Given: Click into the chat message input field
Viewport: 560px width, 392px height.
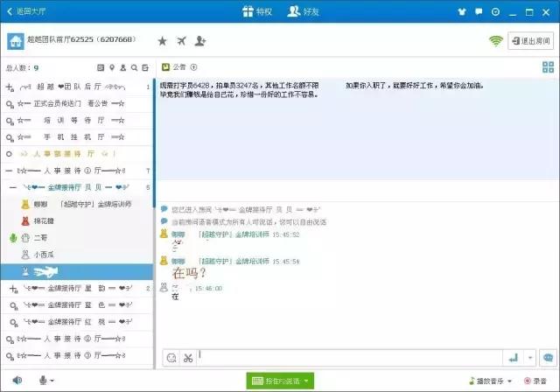Looking at the screenshot, I should coord(349,357).
